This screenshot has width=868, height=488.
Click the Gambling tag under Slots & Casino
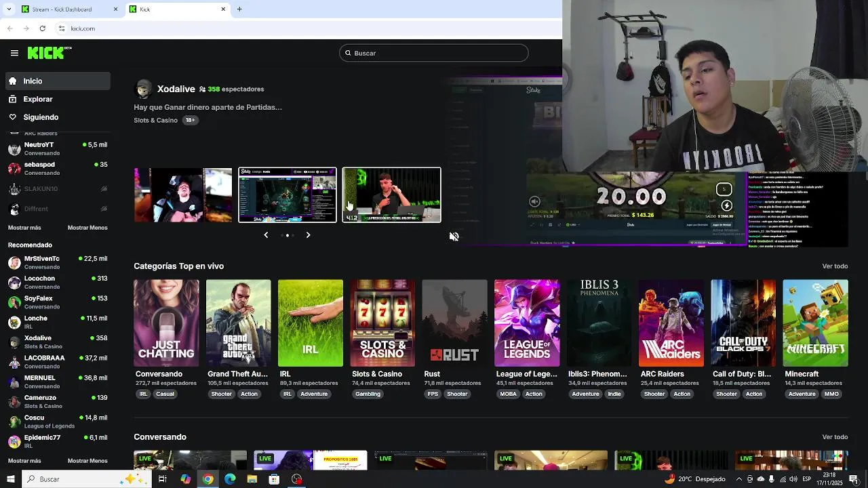[x=368, y=394]
